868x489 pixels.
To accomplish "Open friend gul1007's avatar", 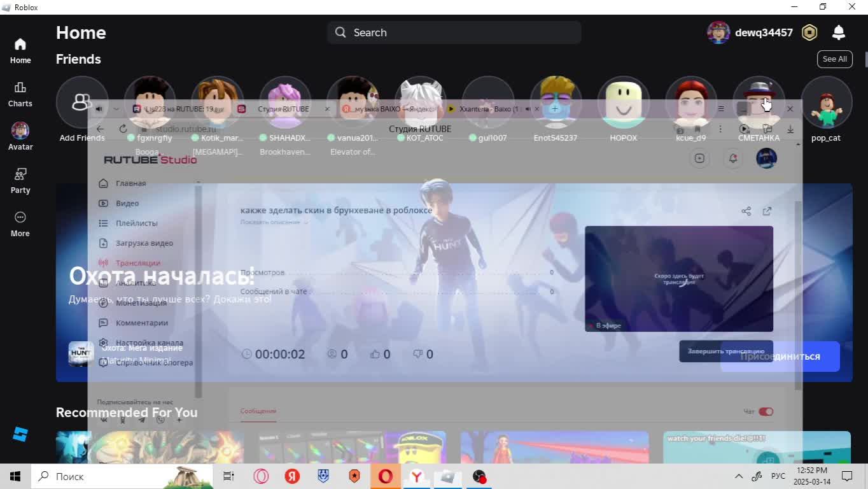I will pos(488,102).
